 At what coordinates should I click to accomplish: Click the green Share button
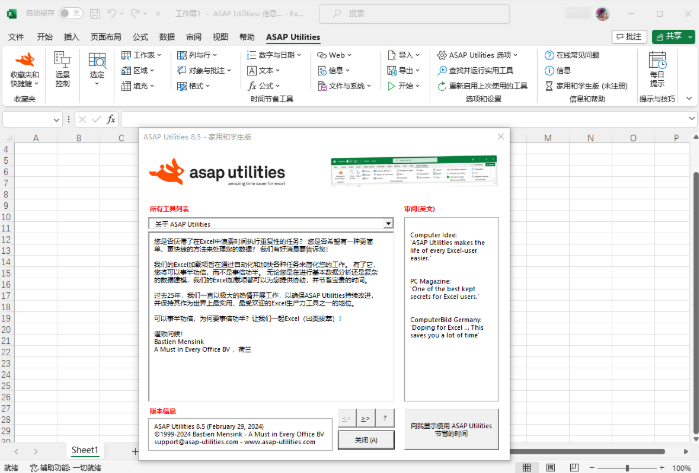tap(673, 37)
